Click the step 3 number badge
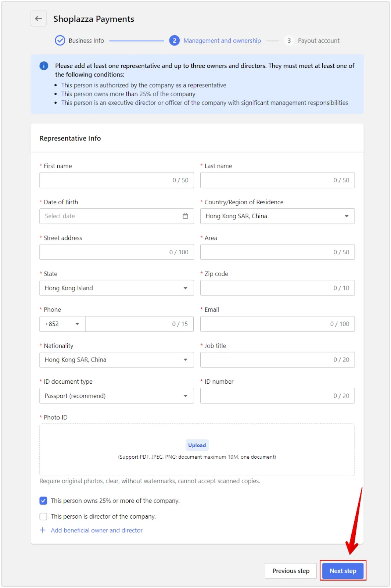The width and height of the screenshot is (391, 588). [x=289, y=40]
